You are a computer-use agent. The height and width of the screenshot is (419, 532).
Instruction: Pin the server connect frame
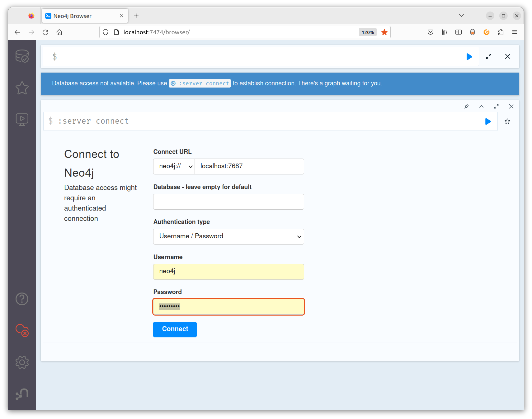(x=466, y=107)
